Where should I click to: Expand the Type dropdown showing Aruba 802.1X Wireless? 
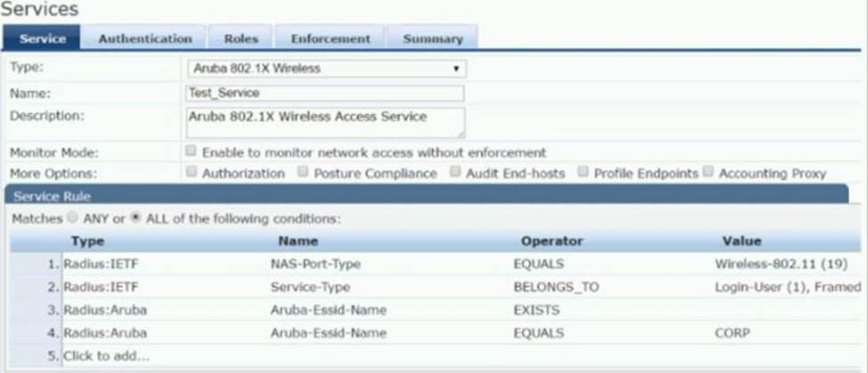[325, 69]
